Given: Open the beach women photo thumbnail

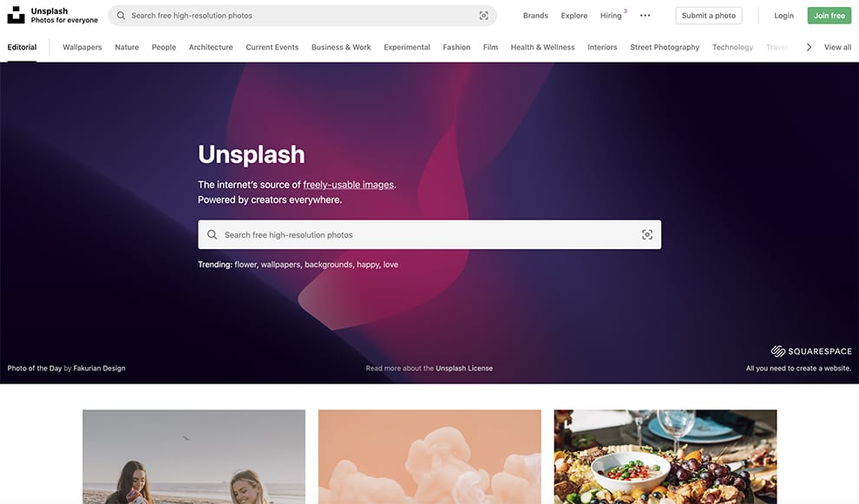Looking at the screenshot, I should click(194, 457).
